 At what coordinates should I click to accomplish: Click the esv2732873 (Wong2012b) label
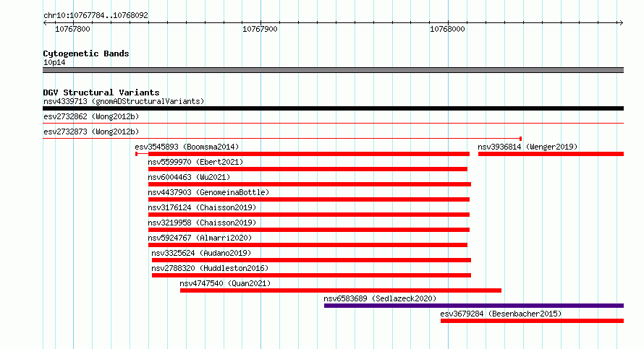click(x=91, y=132)
